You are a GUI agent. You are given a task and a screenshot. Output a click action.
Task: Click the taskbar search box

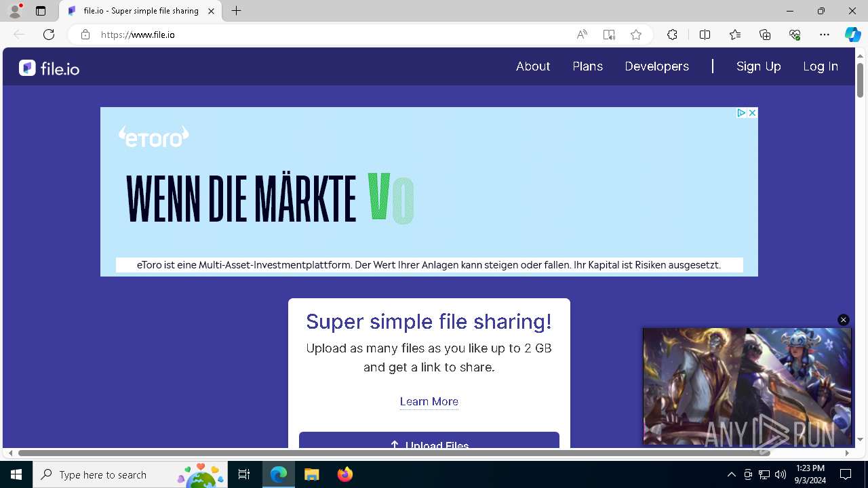pyautogui.click(x=130, y=474)
